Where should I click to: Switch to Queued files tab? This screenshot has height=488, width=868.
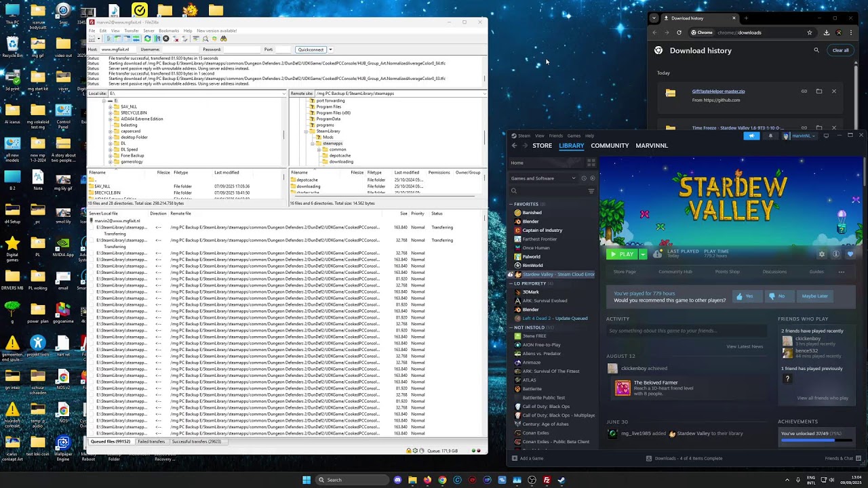111,441
